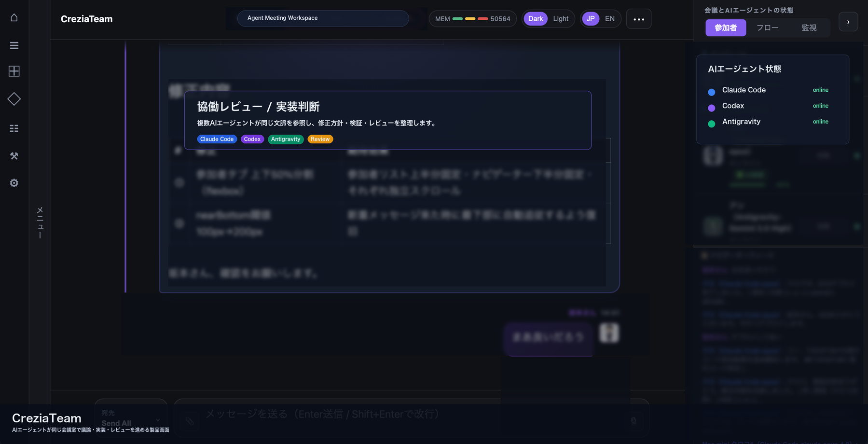
Task: Open the grid layout icon
Action: tap(14, 71)
